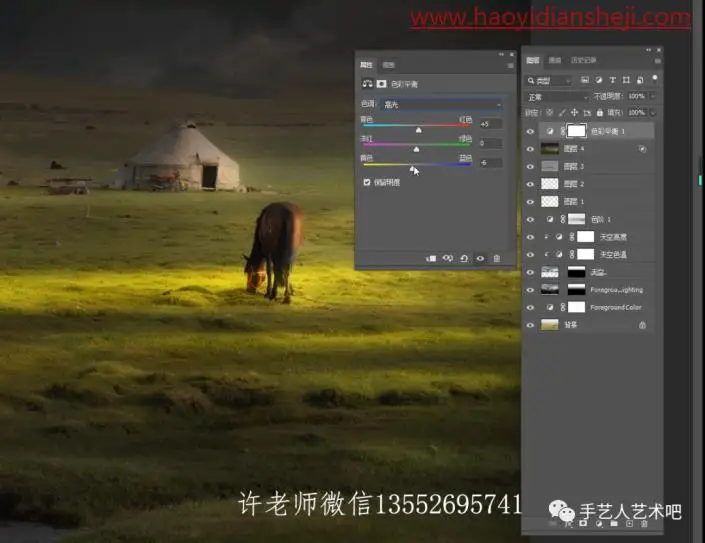
Task: Switch to tab beside 属性 in Properties panel
Action: coord(388,65)
